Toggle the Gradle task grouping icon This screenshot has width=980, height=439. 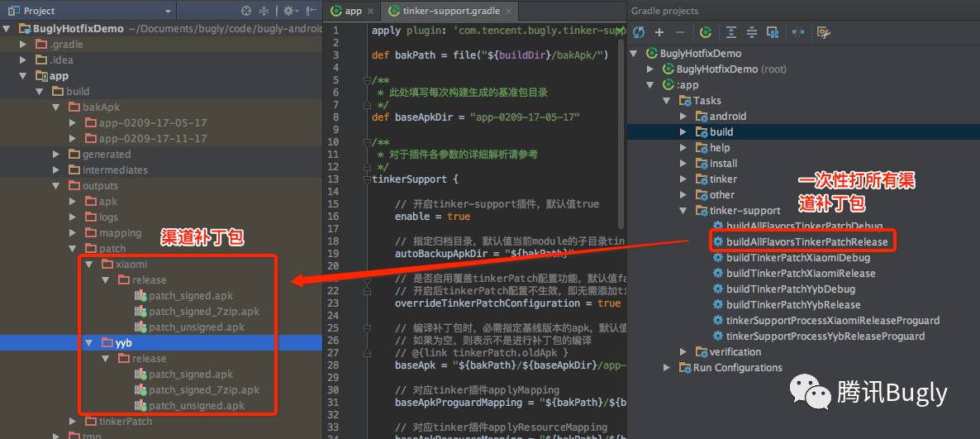pyautogui.click(x=773, y=32)
